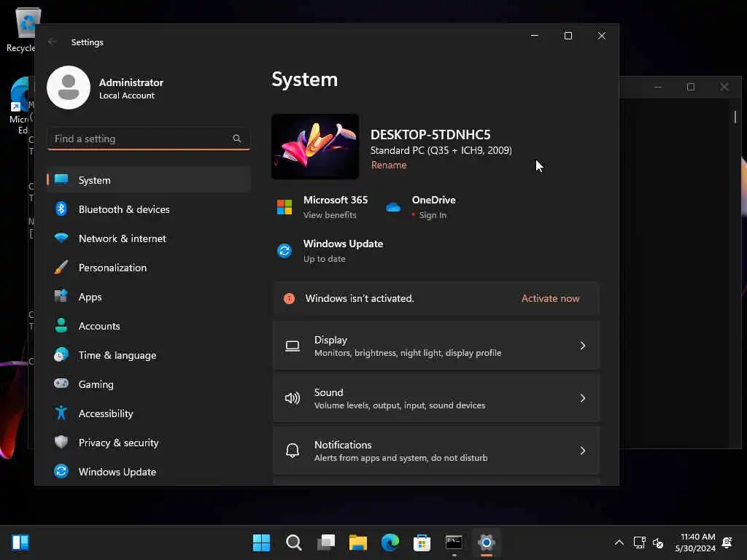747x560 pixels.
Task: Click the Privacy & security shield icon
Action: click(x=61, y=442)
